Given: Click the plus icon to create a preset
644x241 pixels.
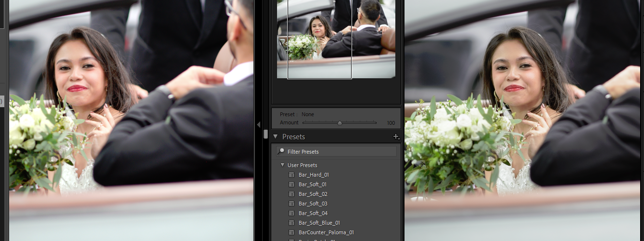Looking at the screenshot, I should pos(396,137).
